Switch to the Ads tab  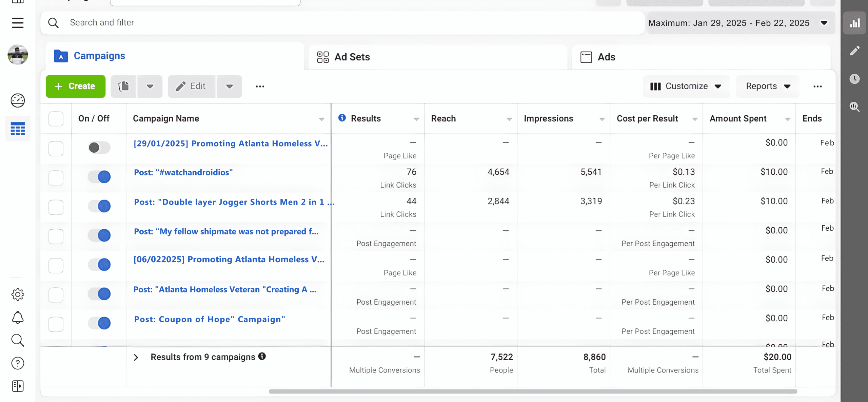(x=606, y=57)
